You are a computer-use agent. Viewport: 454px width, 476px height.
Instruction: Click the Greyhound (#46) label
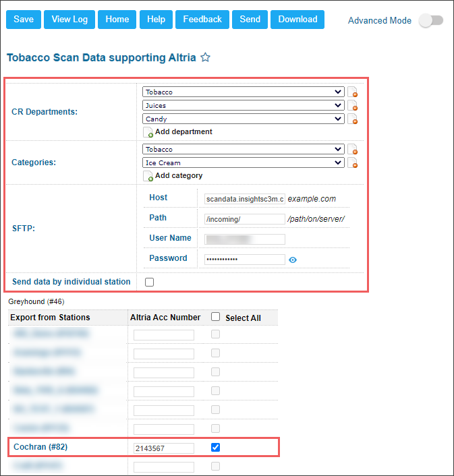[x=36, y=301]
